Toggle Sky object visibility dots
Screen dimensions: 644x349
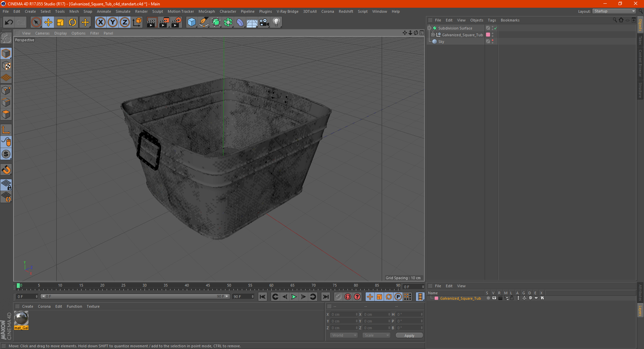pos(493,42)
